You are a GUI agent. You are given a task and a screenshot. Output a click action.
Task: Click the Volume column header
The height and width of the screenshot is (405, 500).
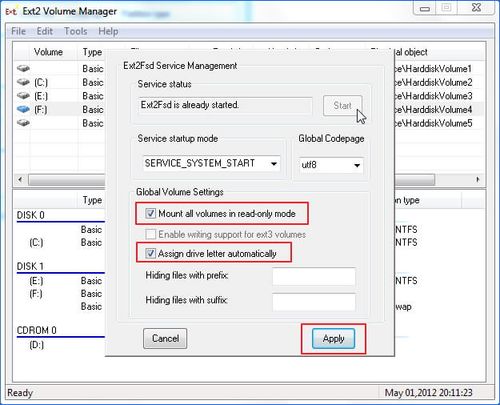tap(48, 52)
